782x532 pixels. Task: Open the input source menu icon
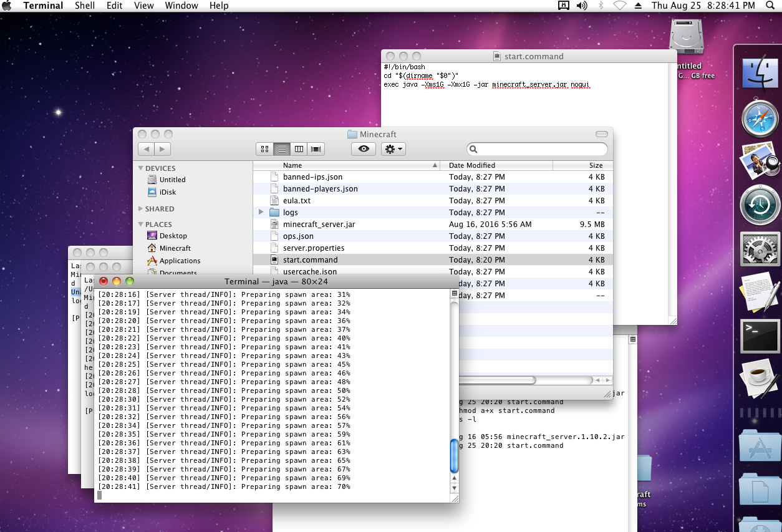point(564,6)
